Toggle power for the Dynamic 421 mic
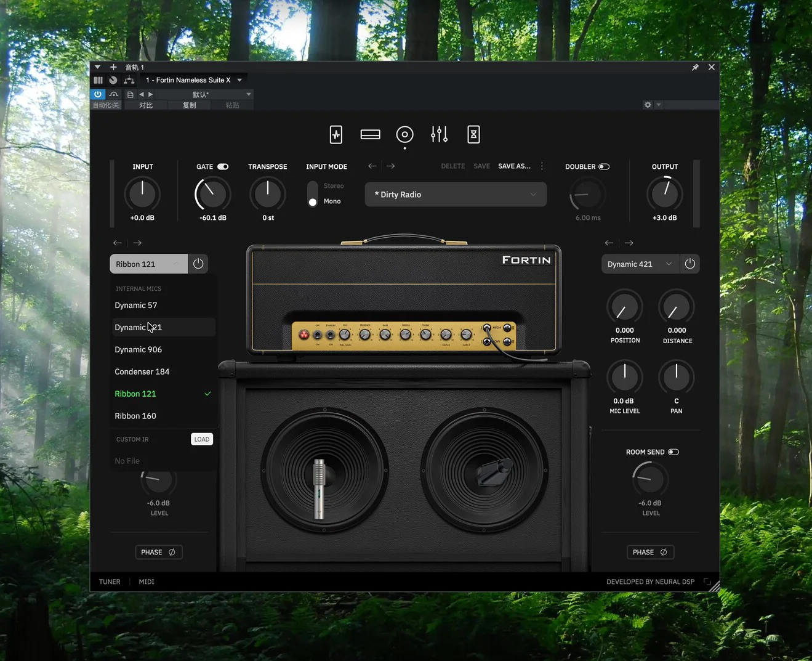The height and width of the screenshot is (661, 812). 689,264
